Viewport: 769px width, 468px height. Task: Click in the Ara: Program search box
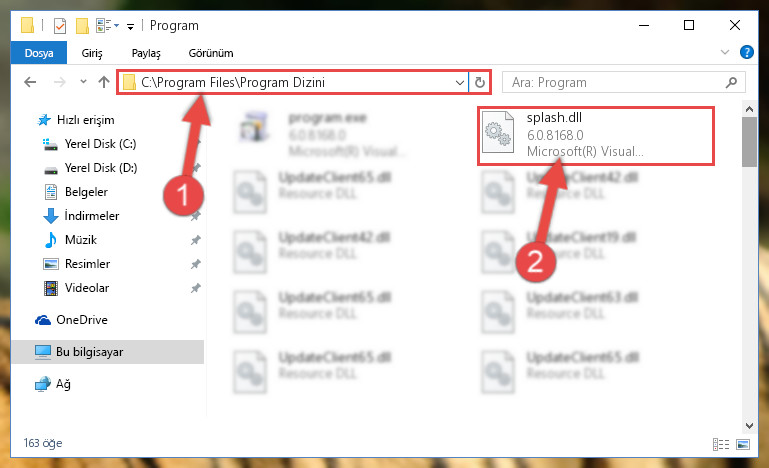click(615, 82)
